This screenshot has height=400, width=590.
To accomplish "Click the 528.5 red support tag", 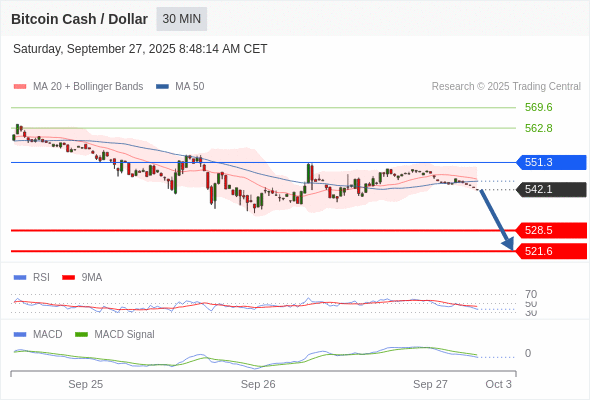I will coord(551,230).
